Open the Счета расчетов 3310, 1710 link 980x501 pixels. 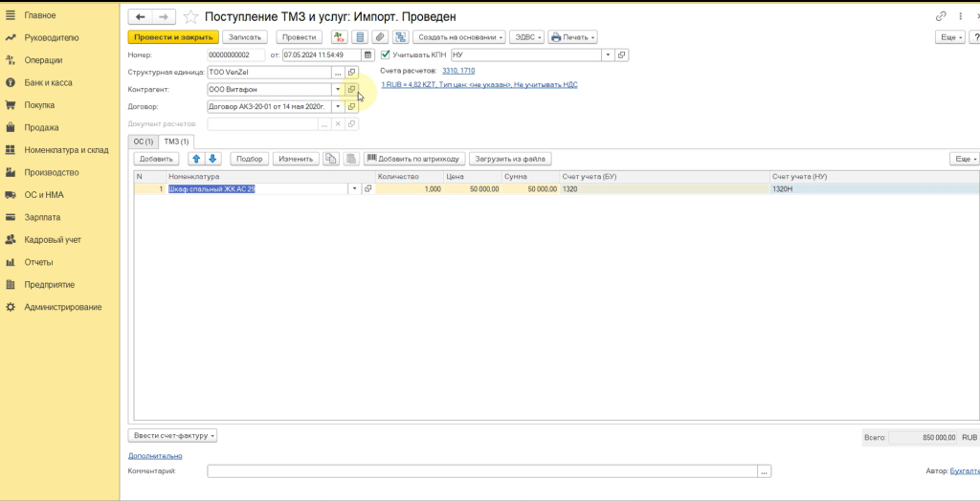click(457, 72)
